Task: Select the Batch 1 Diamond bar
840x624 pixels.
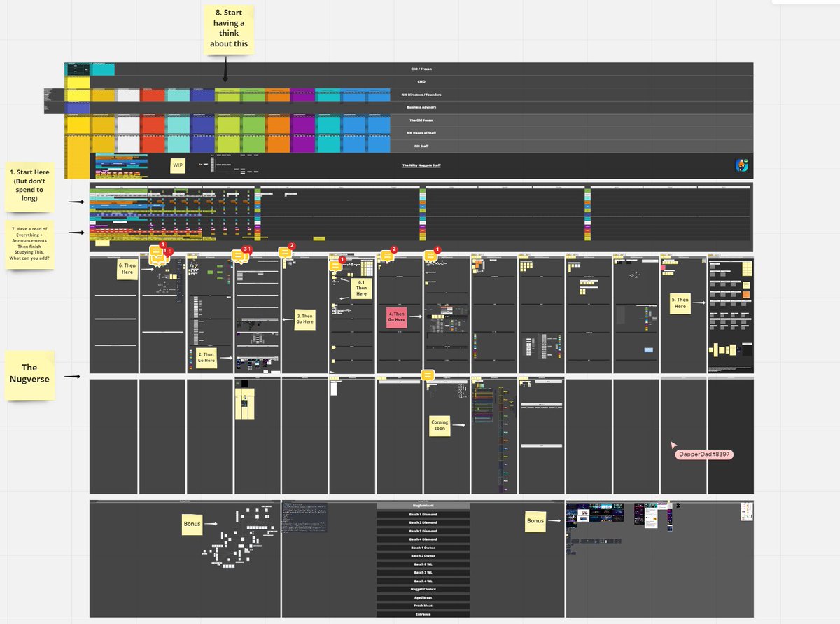Action: [423, 515]
